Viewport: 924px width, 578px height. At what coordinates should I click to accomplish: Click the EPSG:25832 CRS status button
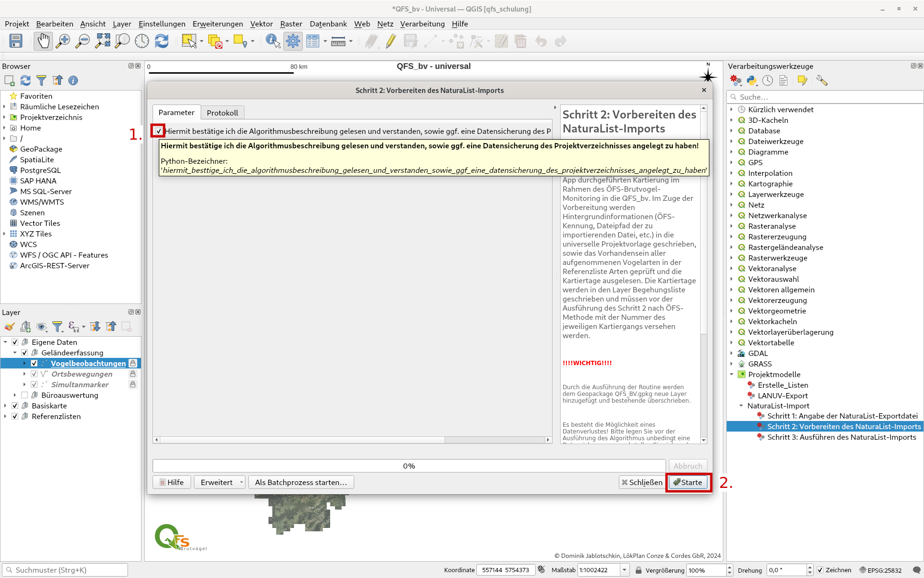[881, 570]
